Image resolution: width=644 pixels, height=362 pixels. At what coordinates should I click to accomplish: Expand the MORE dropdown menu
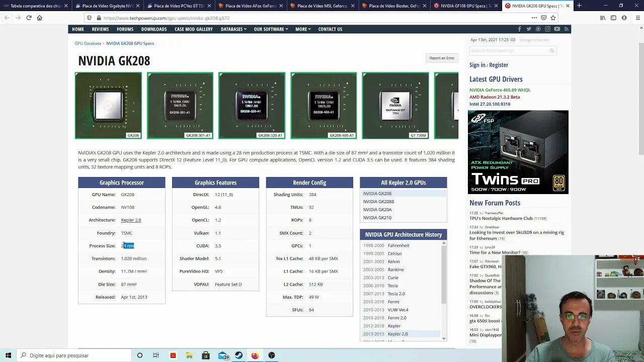point(303,29)
